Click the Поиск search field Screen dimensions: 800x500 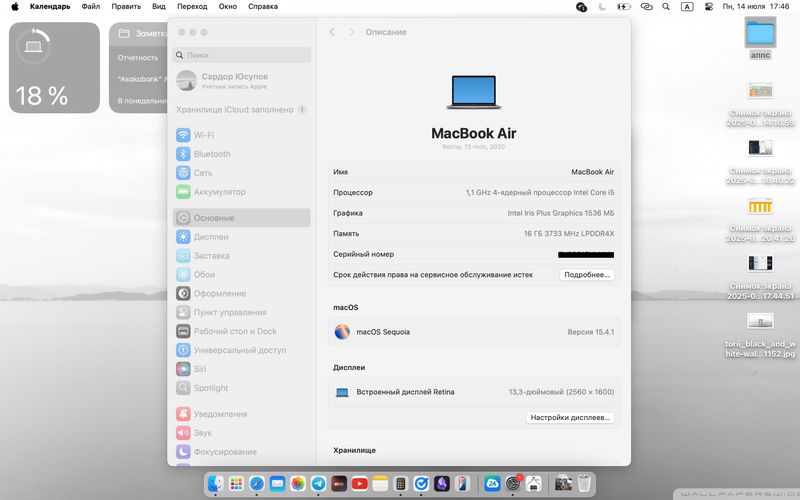pyautogui.click(x=241, y=55)
